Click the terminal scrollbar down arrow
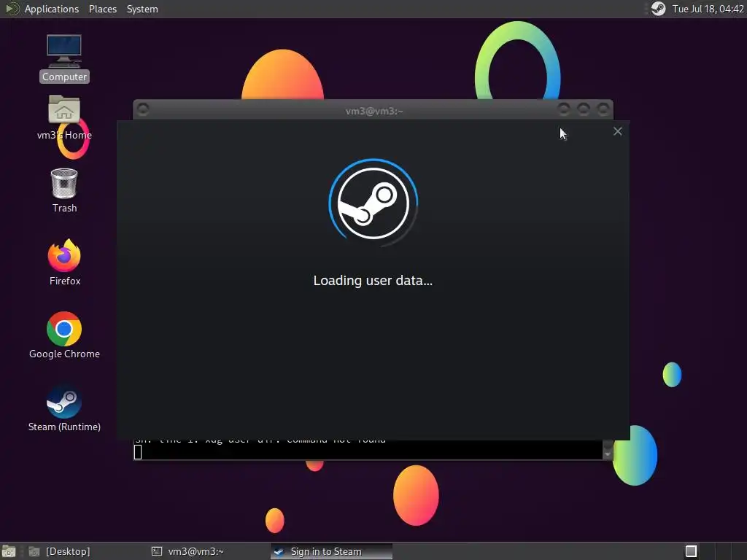747x560 pixels. tap(608, 454)
